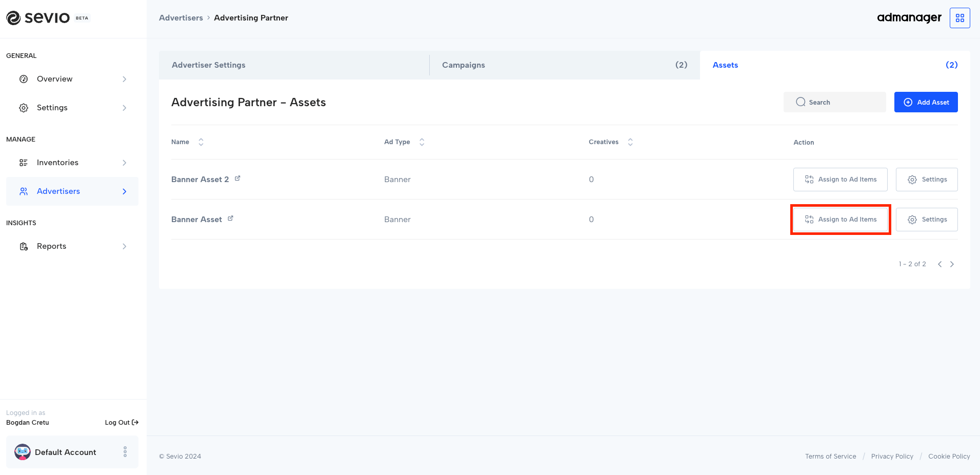Open Default Account three-dot menu
The image size is (980, 475).
[x=125, y=452]
